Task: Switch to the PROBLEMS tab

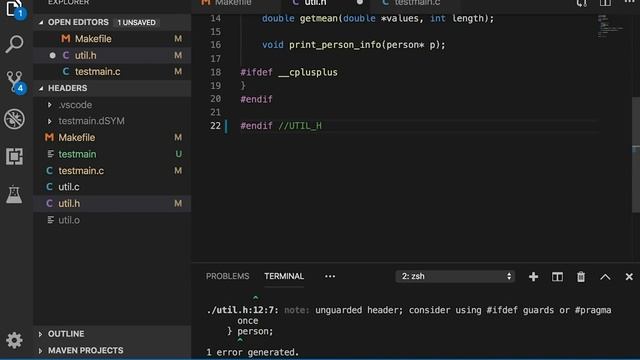Action: pos(227,276)
